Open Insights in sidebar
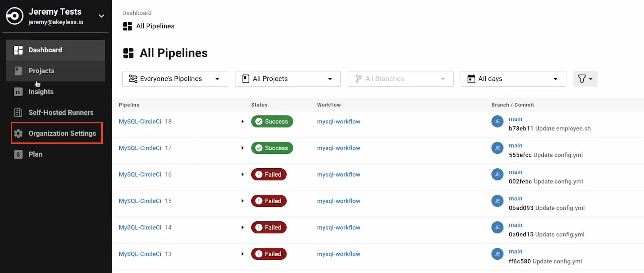The width and height of the screenshot is (644, 273). (x=55, y=92)
